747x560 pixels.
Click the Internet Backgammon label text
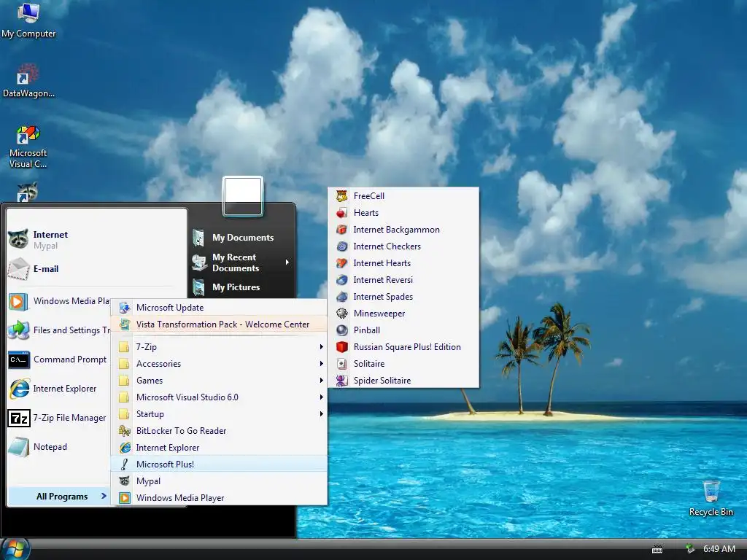396,230
